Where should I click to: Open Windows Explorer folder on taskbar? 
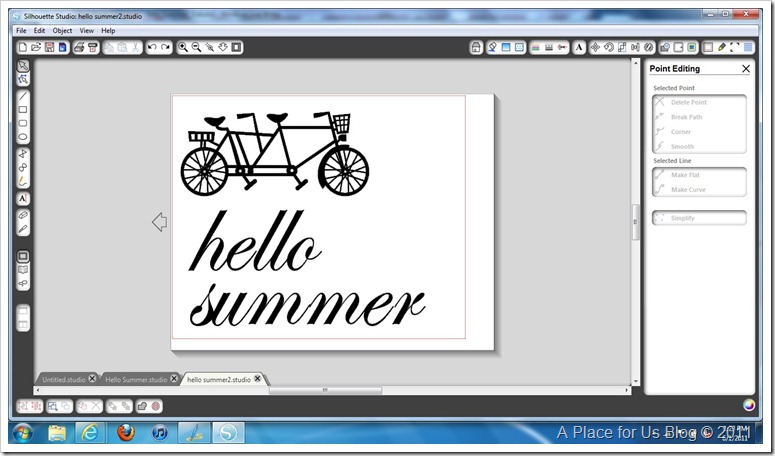pyautogui.click(x=57, y=433)
